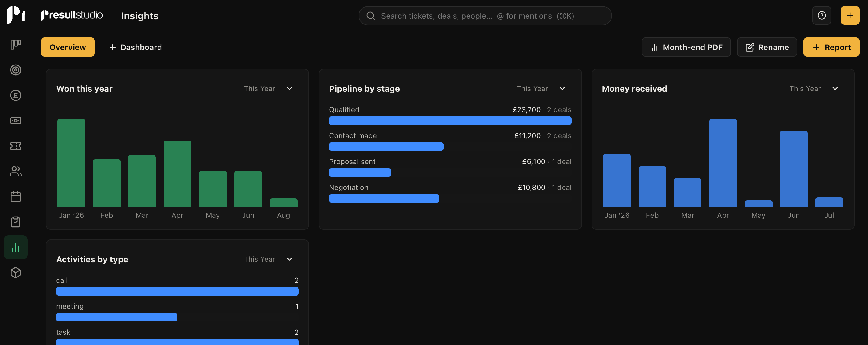
Task: Click the Rename button
Action: [767, 47]
